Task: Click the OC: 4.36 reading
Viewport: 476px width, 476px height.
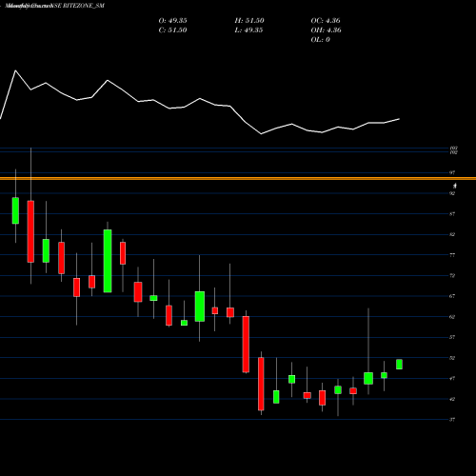Action: click(x=326, y=21)
